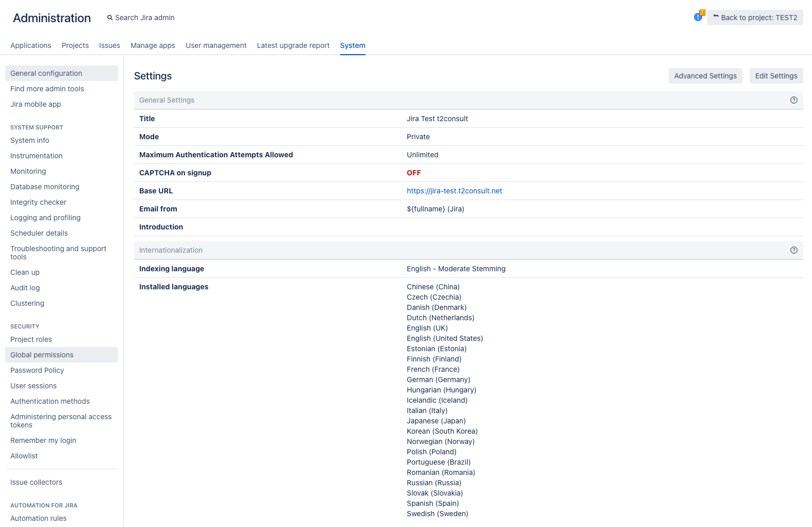
Task: Go to Automation rules
Action: point(39,518)
